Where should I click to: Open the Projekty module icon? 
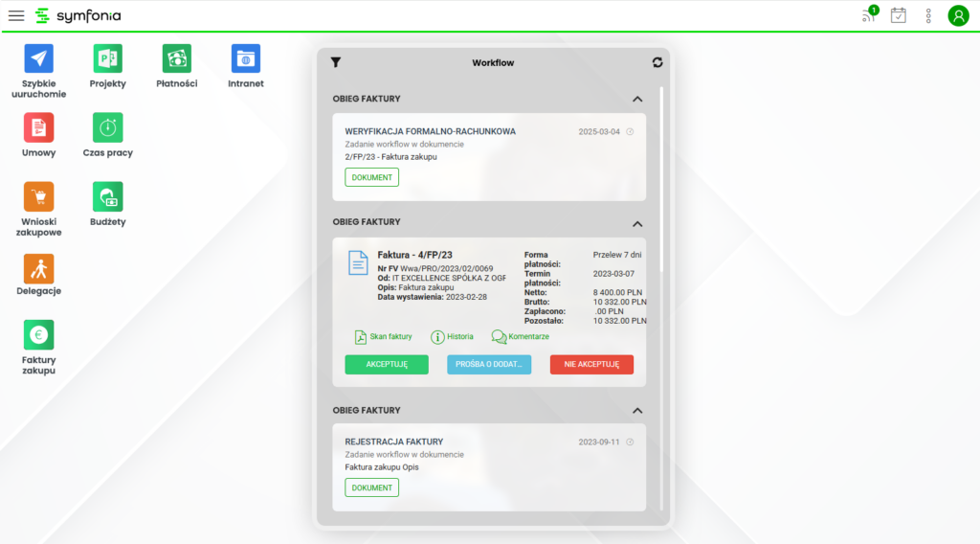pyautogui.click(x=108, y=59)
